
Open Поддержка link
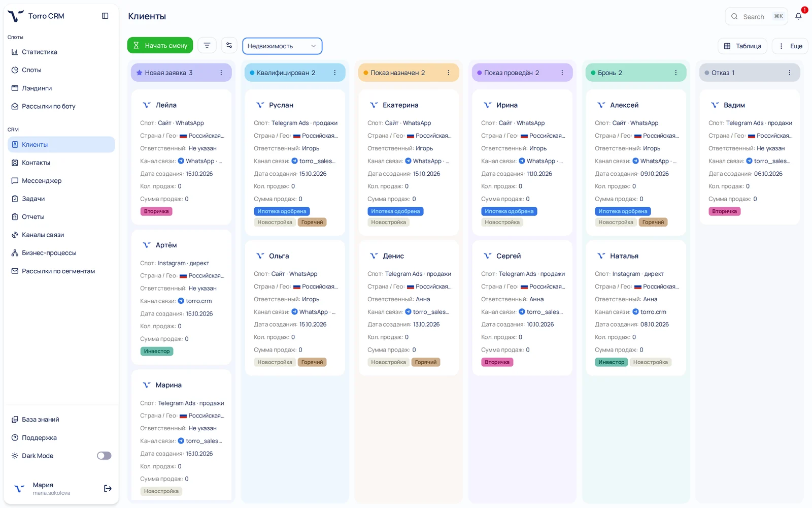click(61, 438)
